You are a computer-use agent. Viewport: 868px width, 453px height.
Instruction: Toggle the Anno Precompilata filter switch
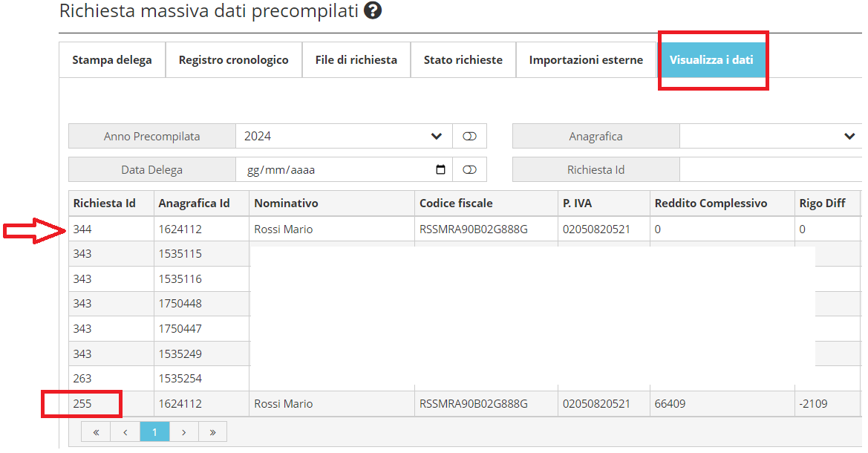pos(469,137)
